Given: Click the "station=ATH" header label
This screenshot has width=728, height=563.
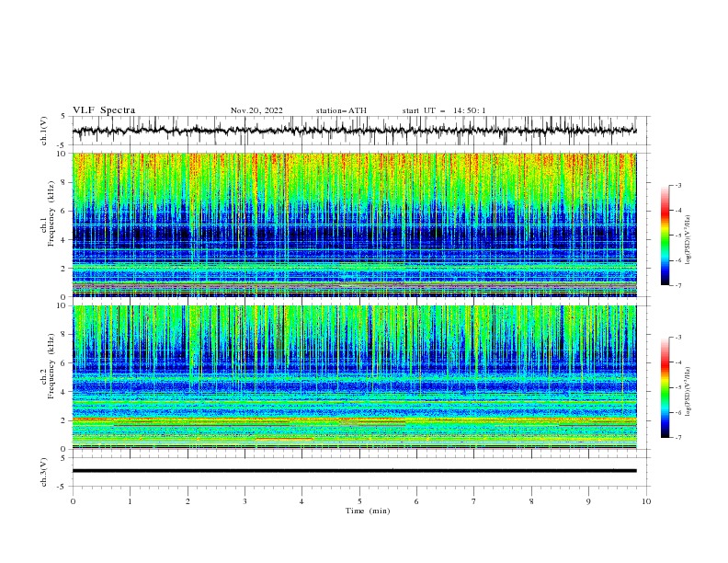Looking at the screenshot, I should [x=341, y=110].
